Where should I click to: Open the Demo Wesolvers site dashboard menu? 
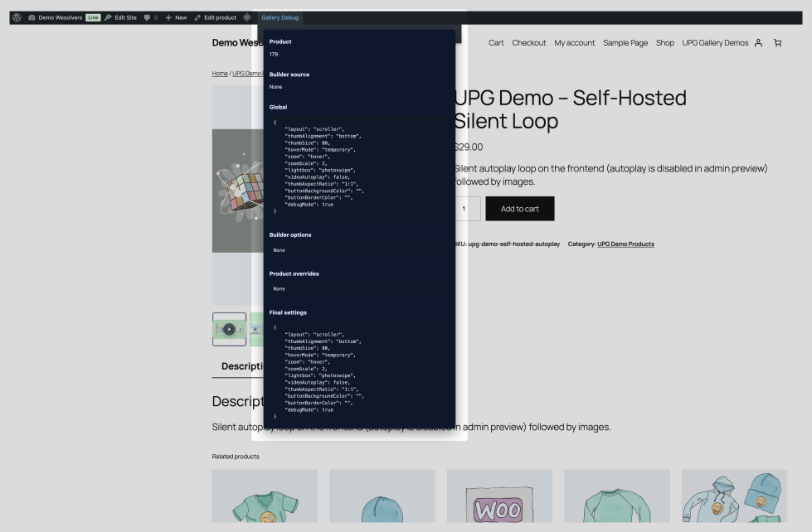(56, 17)
